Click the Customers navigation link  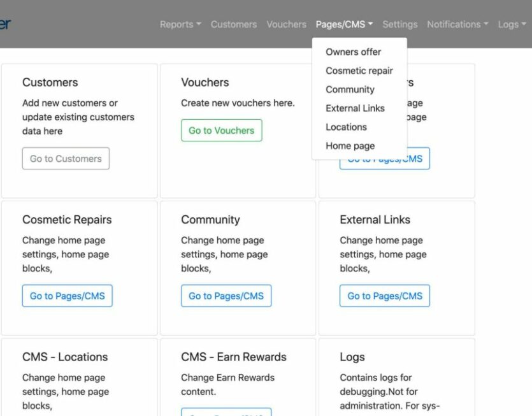click(233, 24)
